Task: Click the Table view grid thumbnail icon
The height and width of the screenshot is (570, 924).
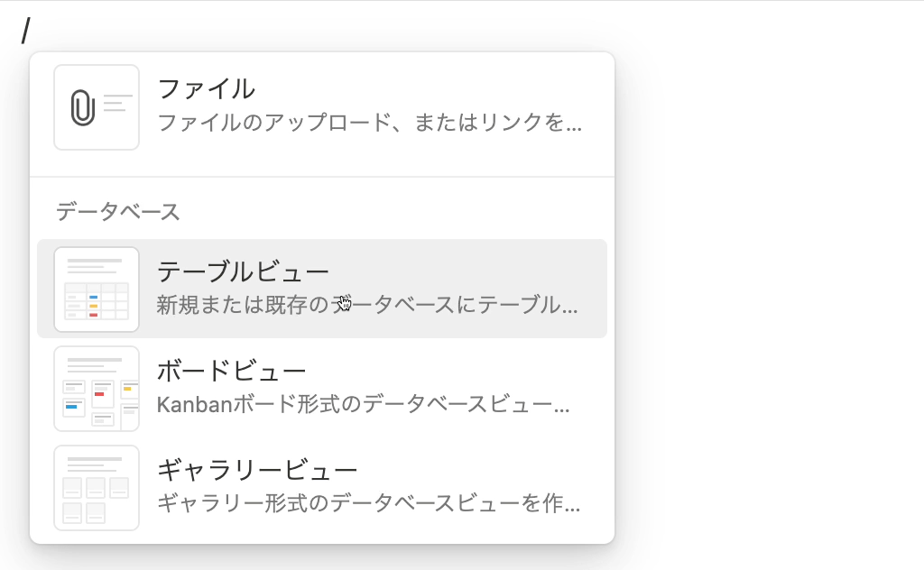Action: click(97, 290)
